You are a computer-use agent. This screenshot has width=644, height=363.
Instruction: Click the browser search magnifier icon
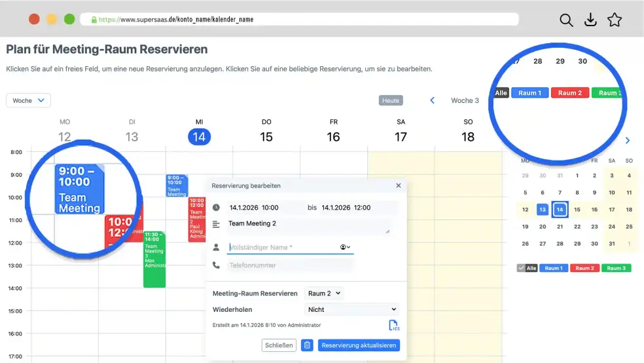566,20
